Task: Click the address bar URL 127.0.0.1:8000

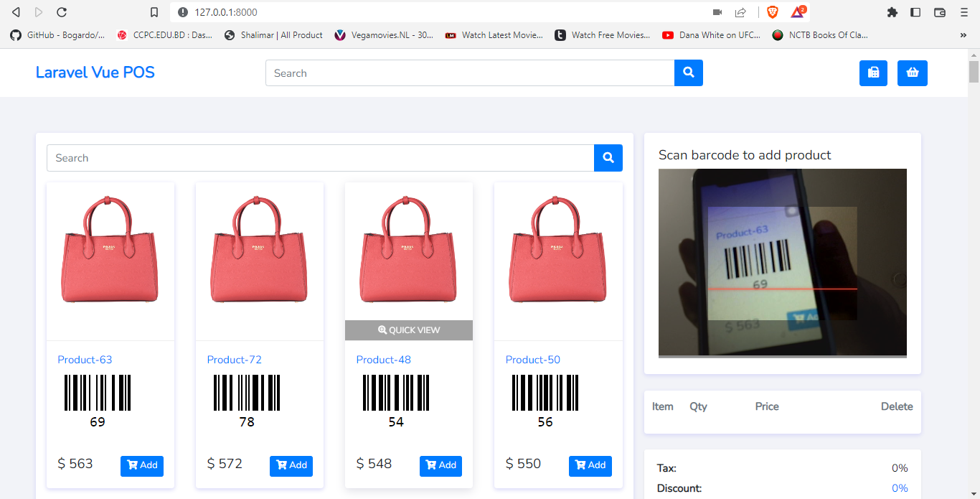Action: coord(226,12)
